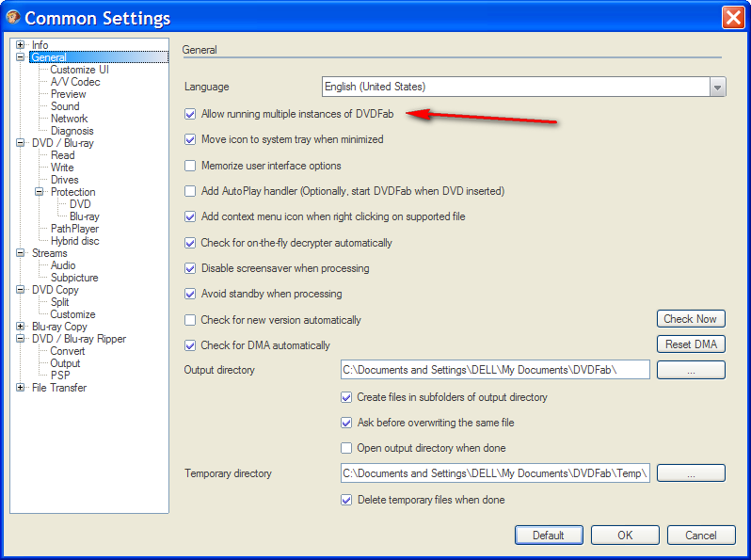Expand the Blu-ray Copy tree node
Viewport: 751px width, 560px height.
tap(20, 327)
